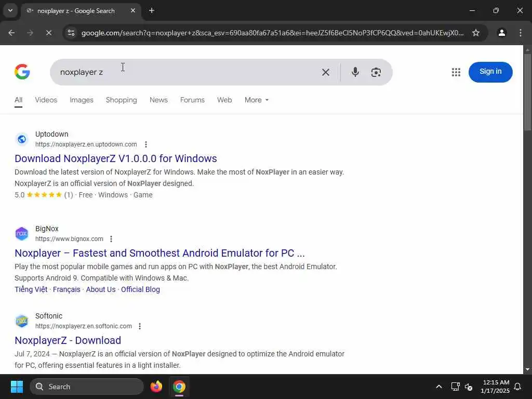Expand the More filters dropdown
532x399 pixels.
(x=257, y=100)
